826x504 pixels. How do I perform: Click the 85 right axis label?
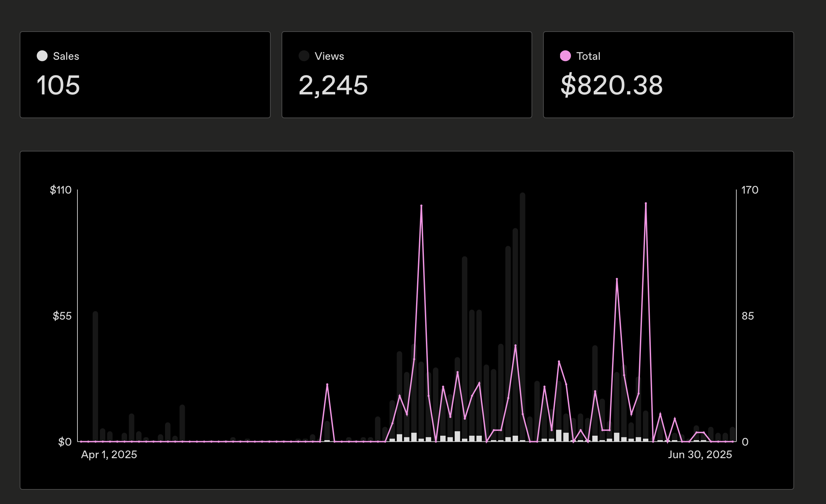[x=748, y=316]
